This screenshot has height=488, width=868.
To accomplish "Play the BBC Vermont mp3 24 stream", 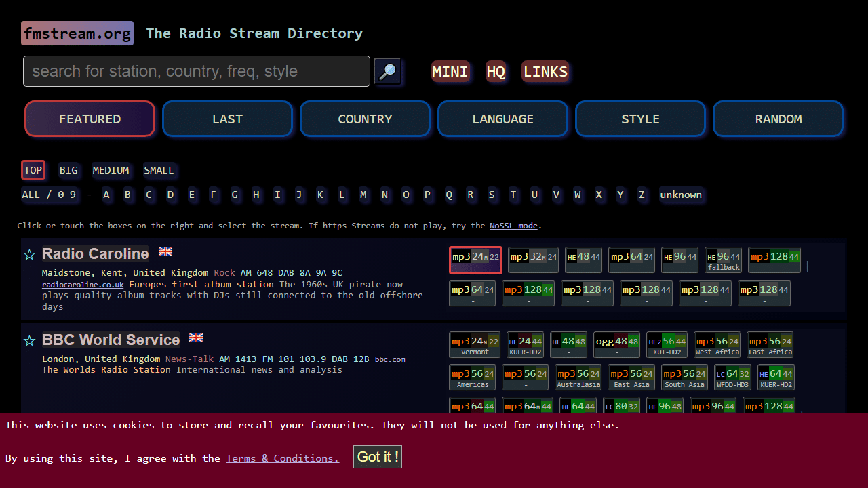I will point(475,345).
